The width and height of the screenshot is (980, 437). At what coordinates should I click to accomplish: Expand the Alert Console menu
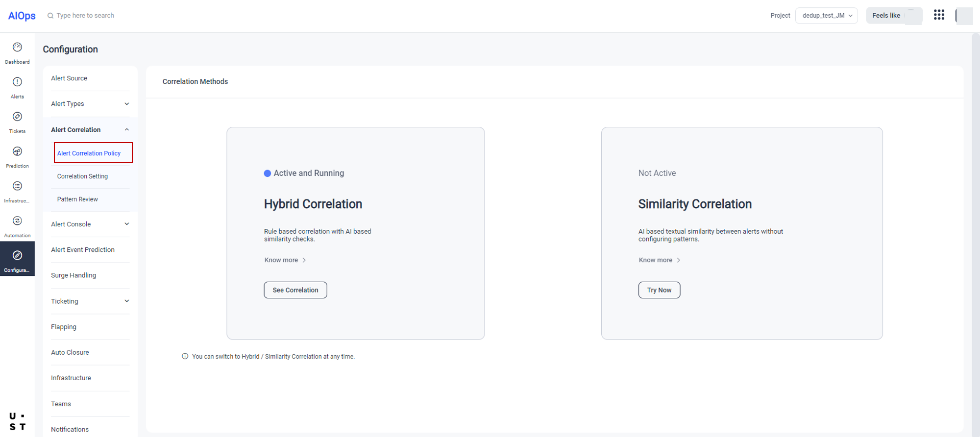coord(127,224)
